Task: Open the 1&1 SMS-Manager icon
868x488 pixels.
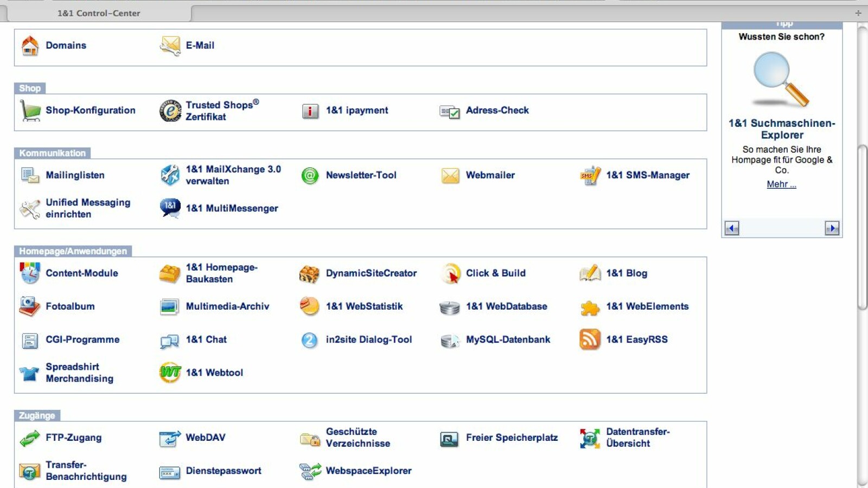Action: pyautogui.click(x=590, y=176)
